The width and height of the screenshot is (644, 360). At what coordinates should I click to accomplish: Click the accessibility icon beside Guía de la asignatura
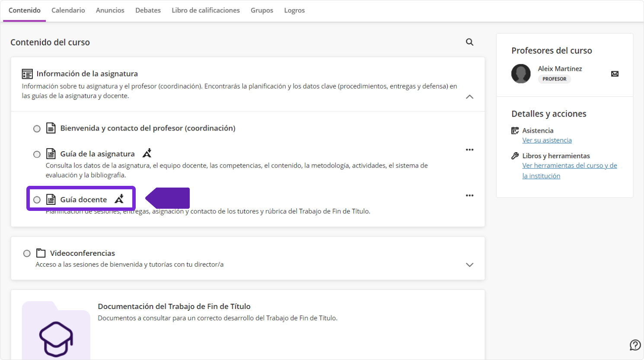[147, 153]
